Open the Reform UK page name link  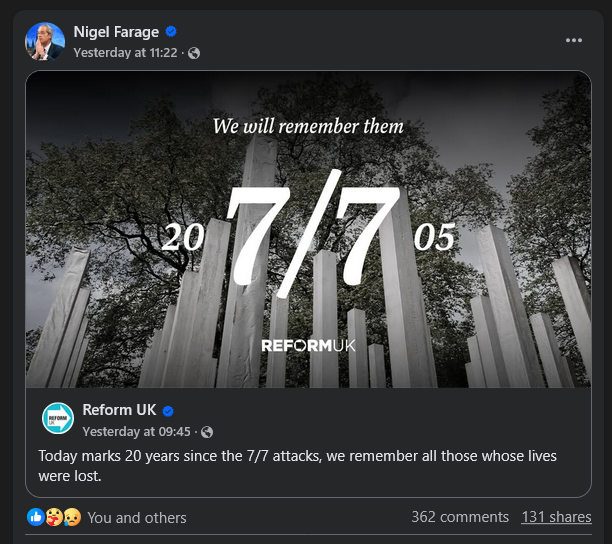[x=119, y=410]
